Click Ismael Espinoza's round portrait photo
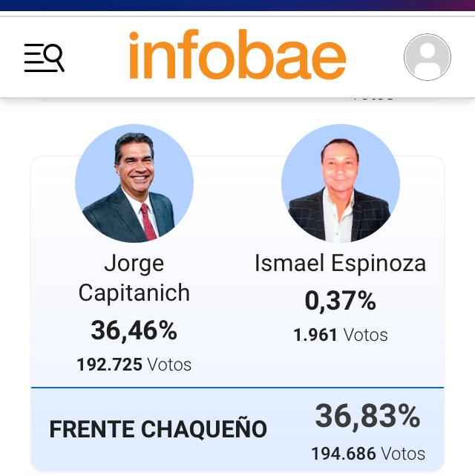475x476 pixels. pos(341,183)
